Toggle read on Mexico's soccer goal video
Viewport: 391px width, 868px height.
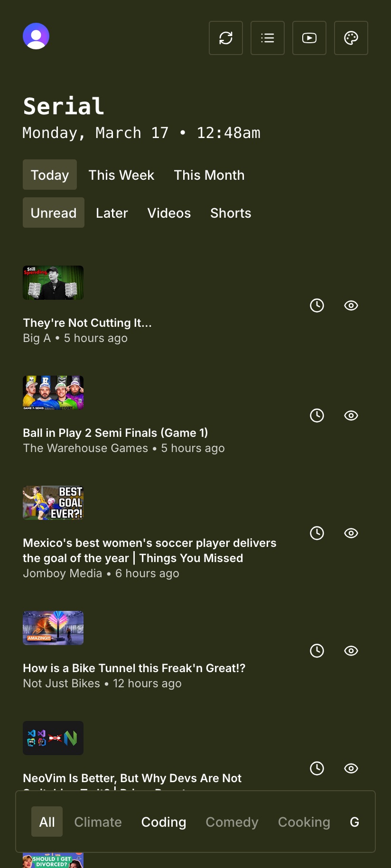(x=351, y=533)
